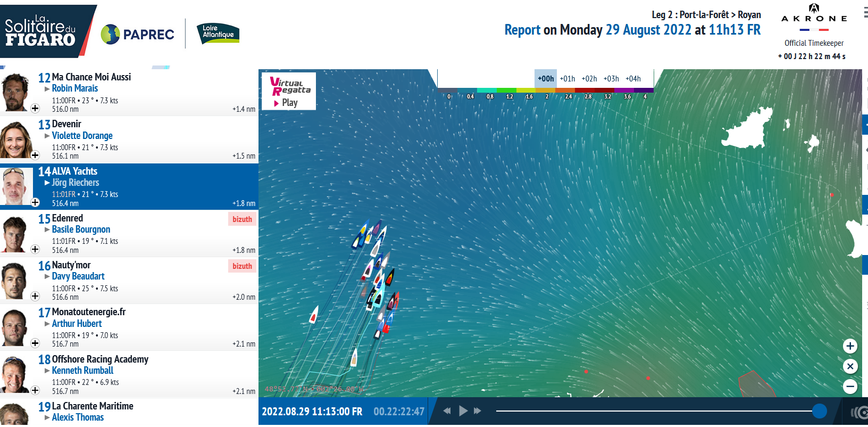This screenshot has height=427, width=868.
Task: Click the Report date header text
Action: [x=632, y=30]
